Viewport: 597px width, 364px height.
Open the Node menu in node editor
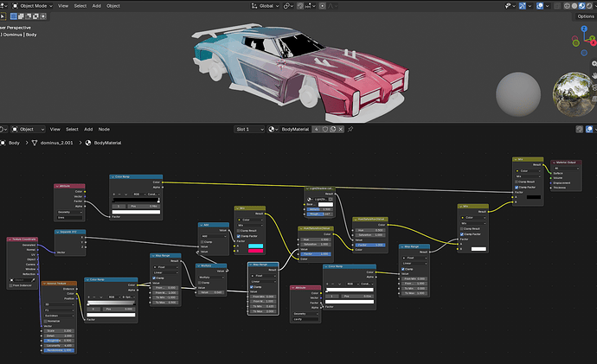[104, 130]
